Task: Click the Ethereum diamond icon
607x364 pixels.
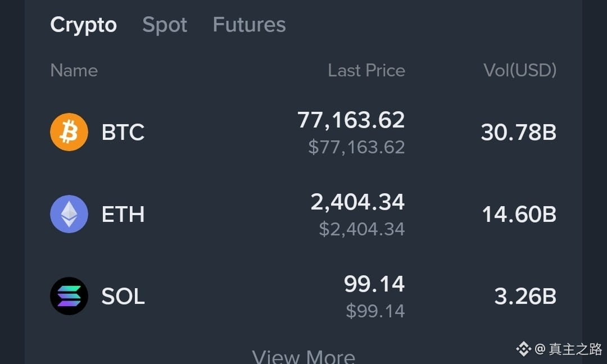Action: [69, 214]
